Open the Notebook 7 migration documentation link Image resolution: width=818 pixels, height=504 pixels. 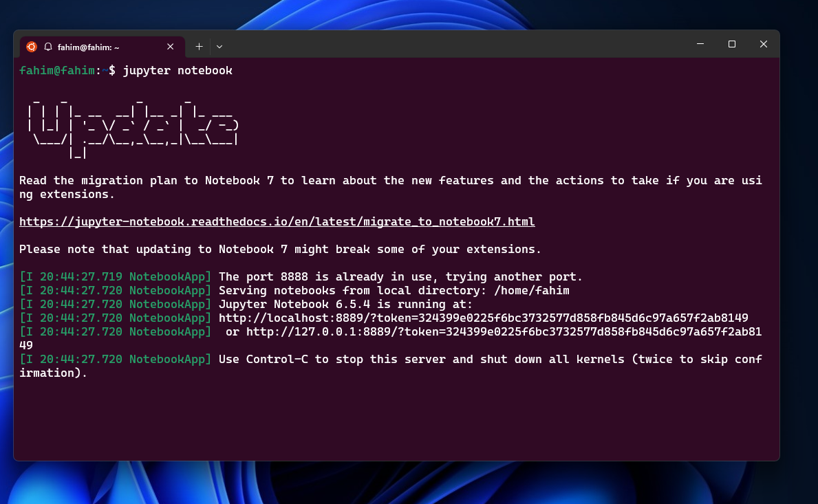tap(277, 221)
